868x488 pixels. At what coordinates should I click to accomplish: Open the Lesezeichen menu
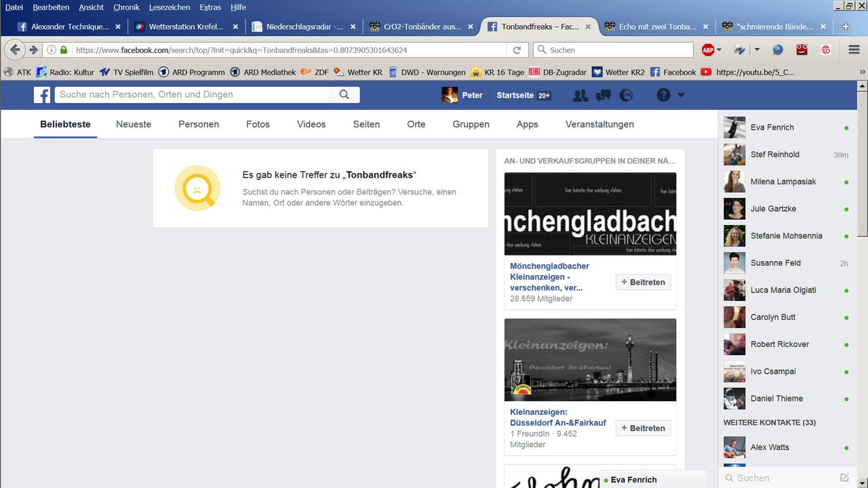[x=170, y=7]
